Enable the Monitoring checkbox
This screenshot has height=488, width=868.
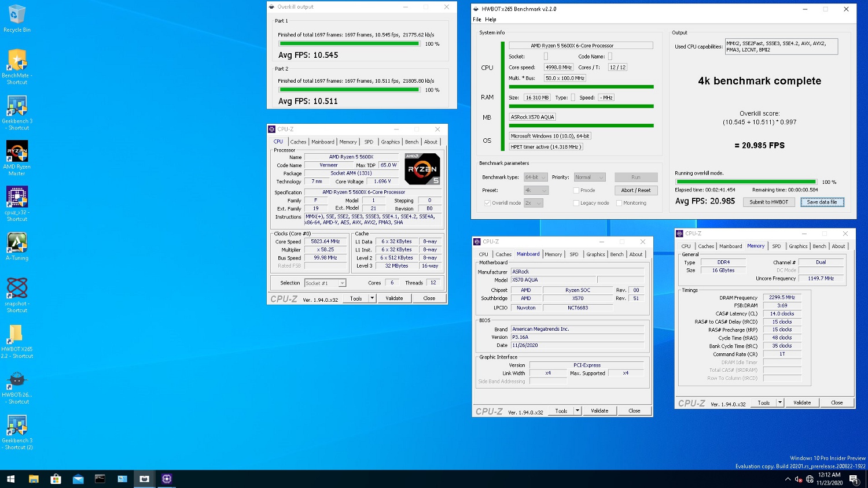coord(619,203)
